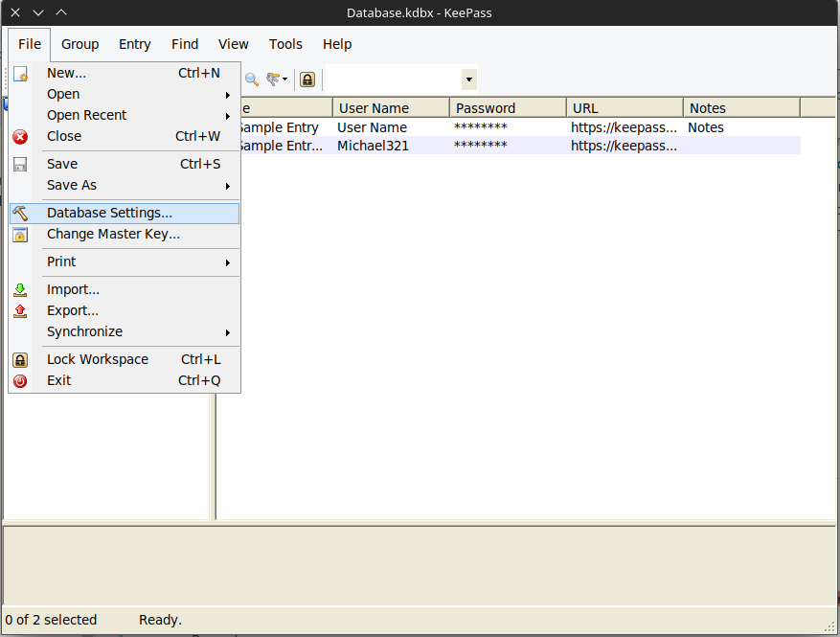Click the URL of the Michael321 entry
The height and width of the screenshot is (637, 840).
point(624,147)
